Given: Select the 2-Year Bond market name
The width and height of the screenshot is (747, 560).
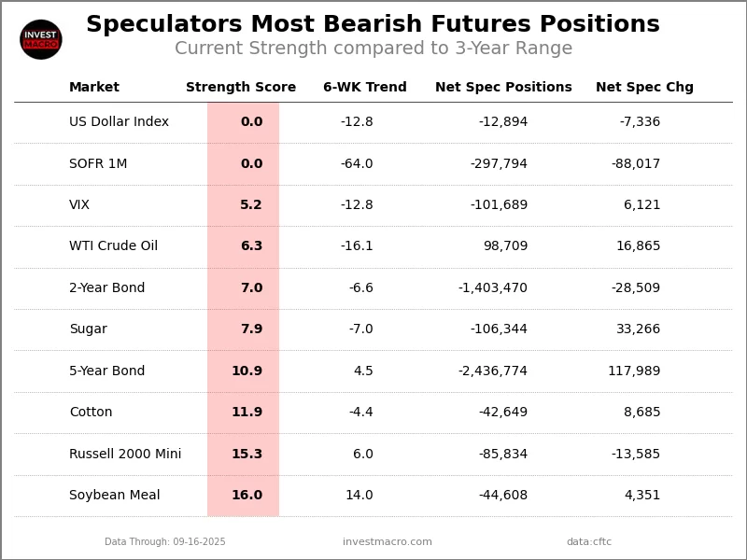Looking at the screenshot, I should [106, 288].
